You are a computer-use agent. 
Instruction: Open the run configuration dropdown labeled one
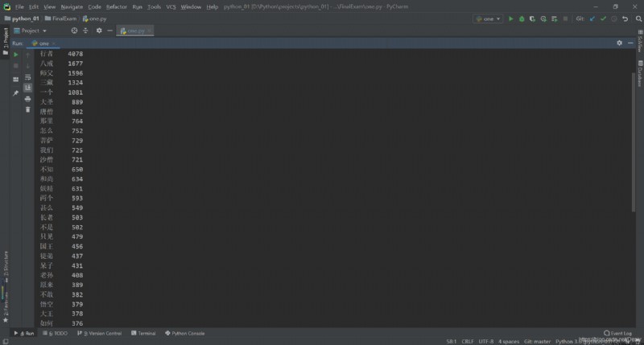pyautogui.click(x=488, y=18)
